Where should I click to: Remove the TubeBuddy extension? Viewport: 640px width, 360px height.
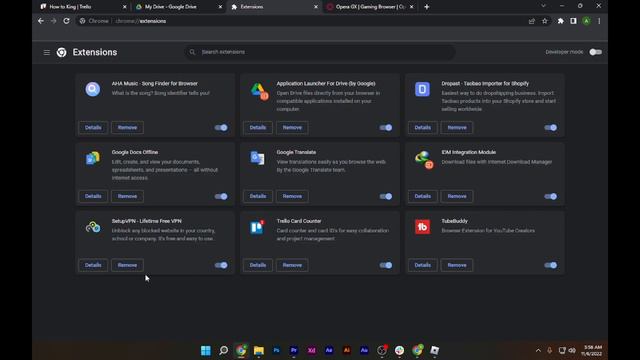(457, 265)
